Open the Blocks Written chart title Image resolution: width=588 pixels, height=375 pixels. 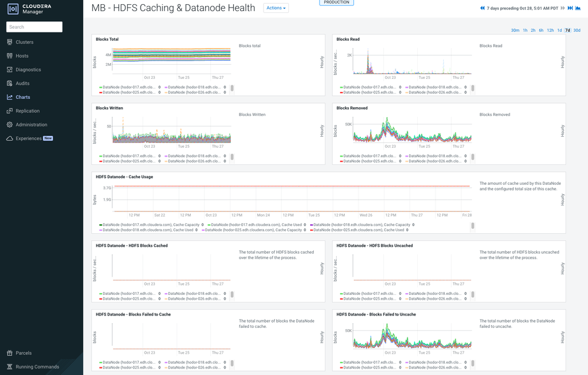point(109,108)
